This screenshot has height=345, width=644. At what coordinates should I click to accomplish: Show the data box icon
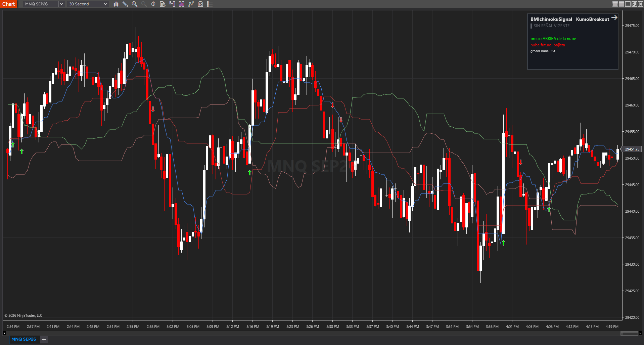(163, 4)
